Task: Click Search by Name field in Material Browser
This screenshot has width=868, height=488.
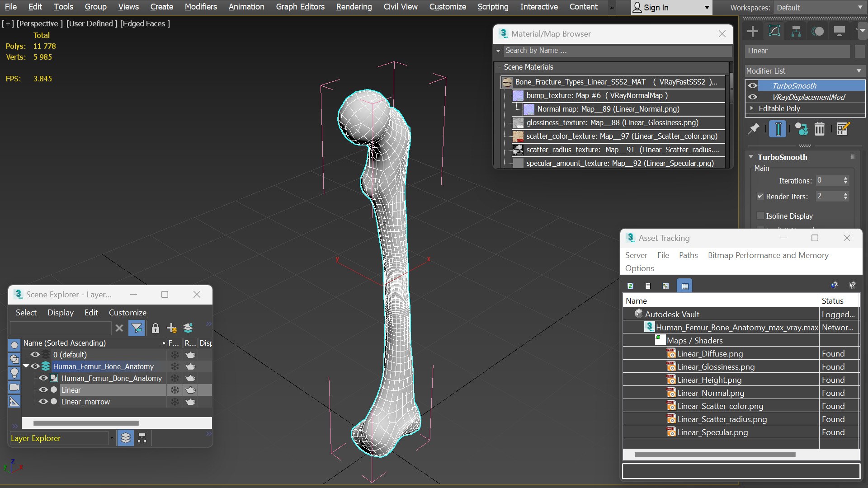Action: click(618, 51)
